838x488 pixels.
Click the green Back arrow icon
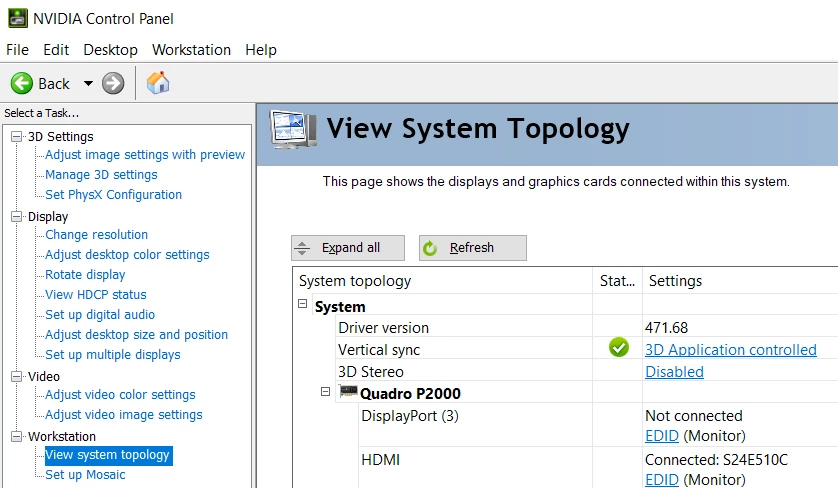(x=22, y=83)
